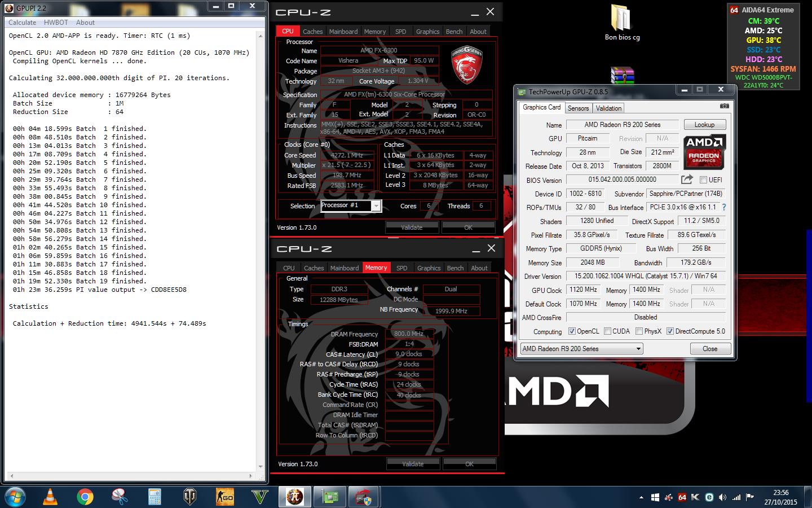Open the Windows Start menu orb
The height and width of the screenshot is (508, 812).
[x=15, y=497]
